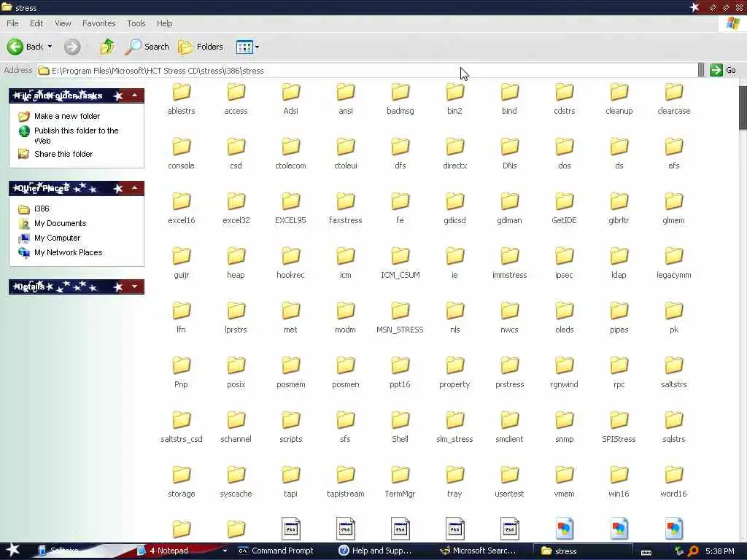Select the immstress folder
This screenshot has width=747, height=560.
[509, 263]
